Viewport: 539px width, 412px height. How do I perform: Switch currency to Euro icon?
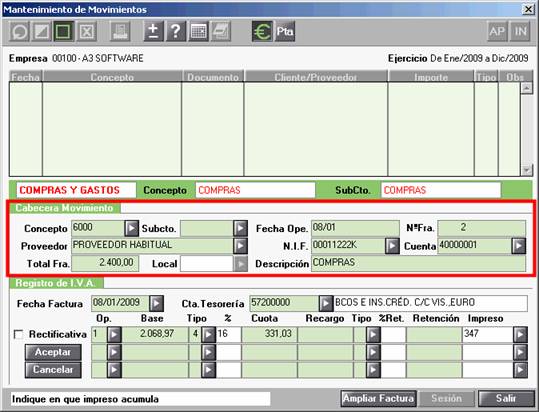pos(262,32)
